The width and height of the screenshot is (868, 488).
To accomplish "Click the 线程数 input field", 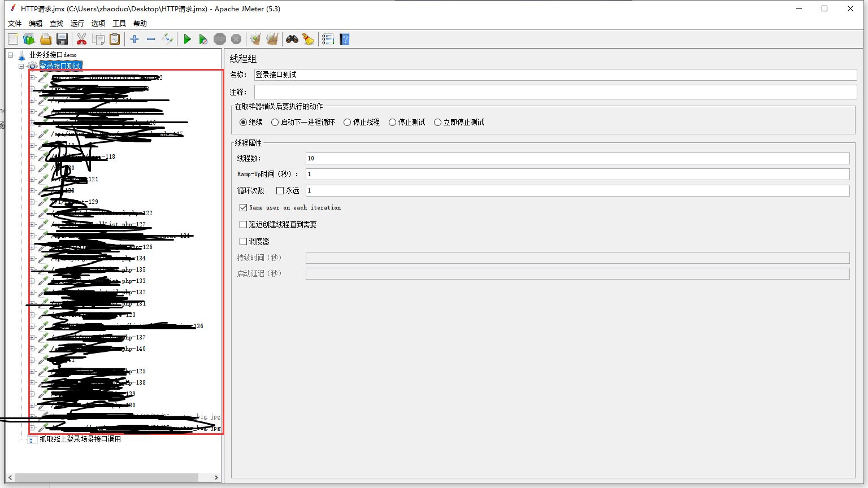I will click(577, 159).
